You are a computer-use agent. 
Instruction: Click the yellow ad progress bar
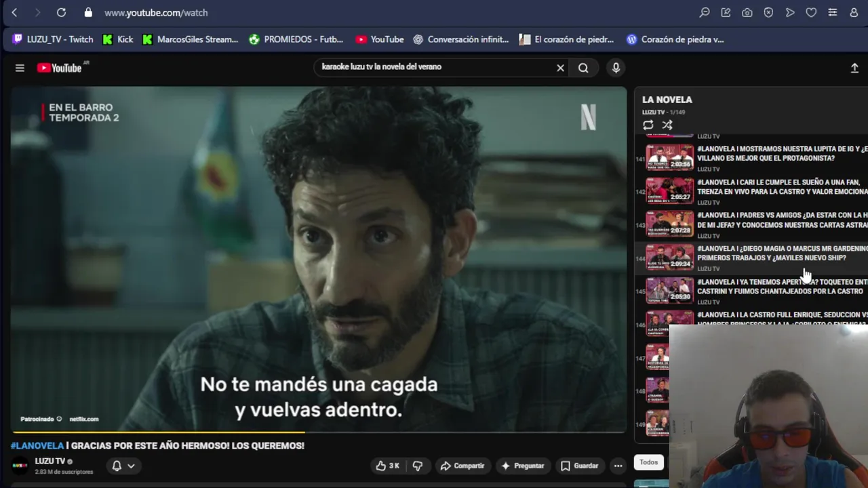click(158, 432)
